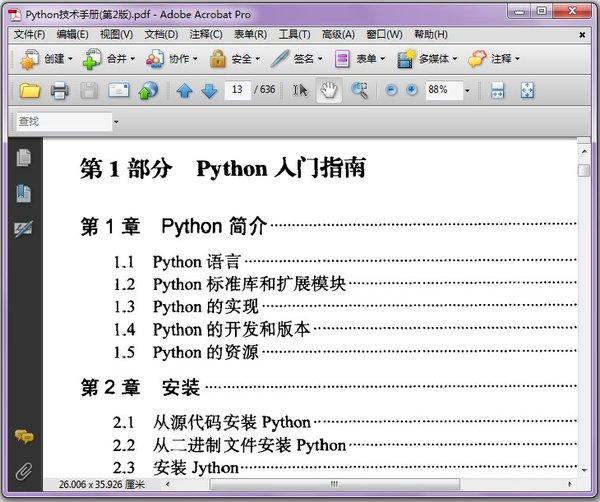Expand the 表单 dropdown arrow
The height and width of the screenshot is (502, 600).
(383, 59)
